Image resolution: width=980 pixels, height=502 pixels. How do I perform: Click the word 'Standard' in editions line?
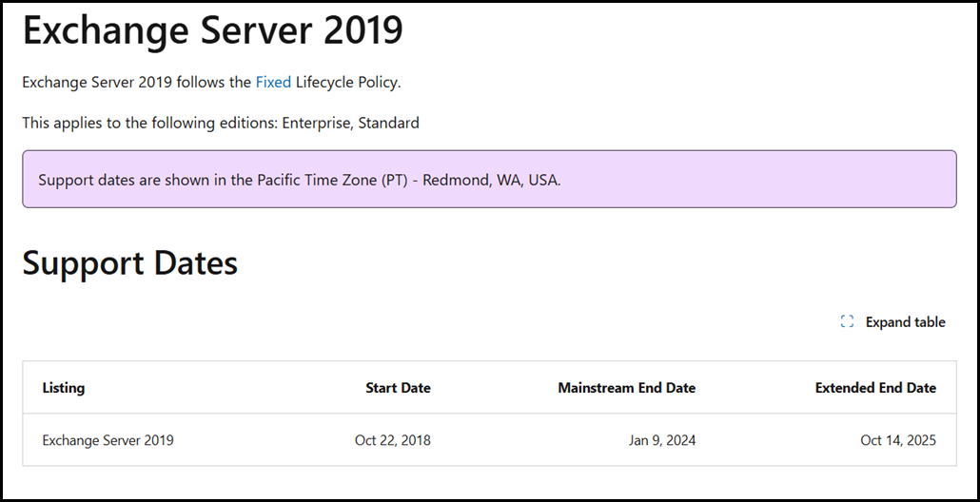[x=388, y=123]
